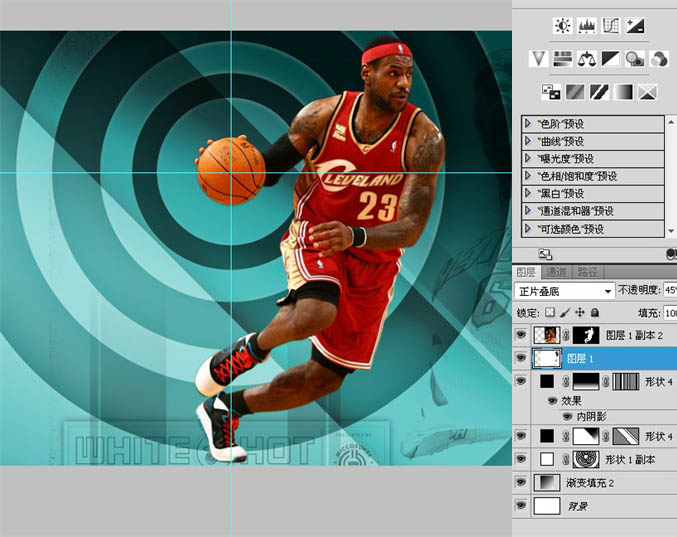Add a Threshold adjustment icon
The image size is (677, 537).
click(x=599, y=92)
